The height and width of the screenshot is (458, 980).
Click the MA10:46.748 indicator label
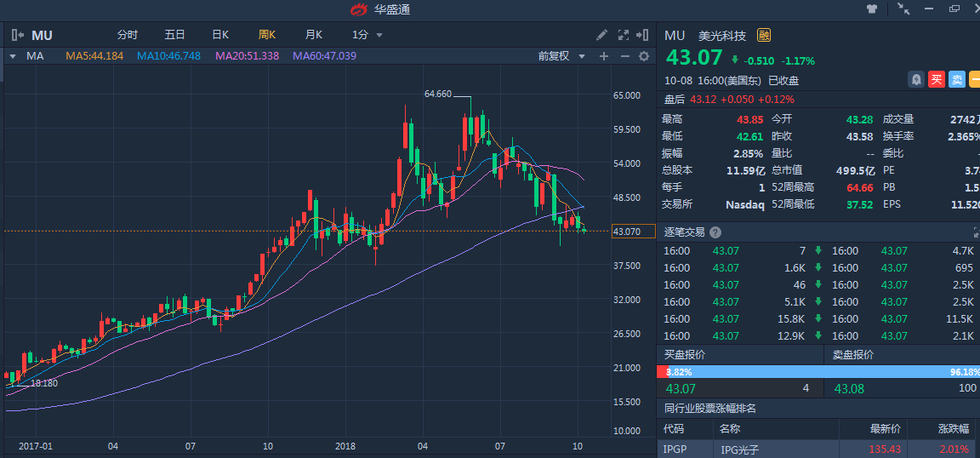[168, 56]
